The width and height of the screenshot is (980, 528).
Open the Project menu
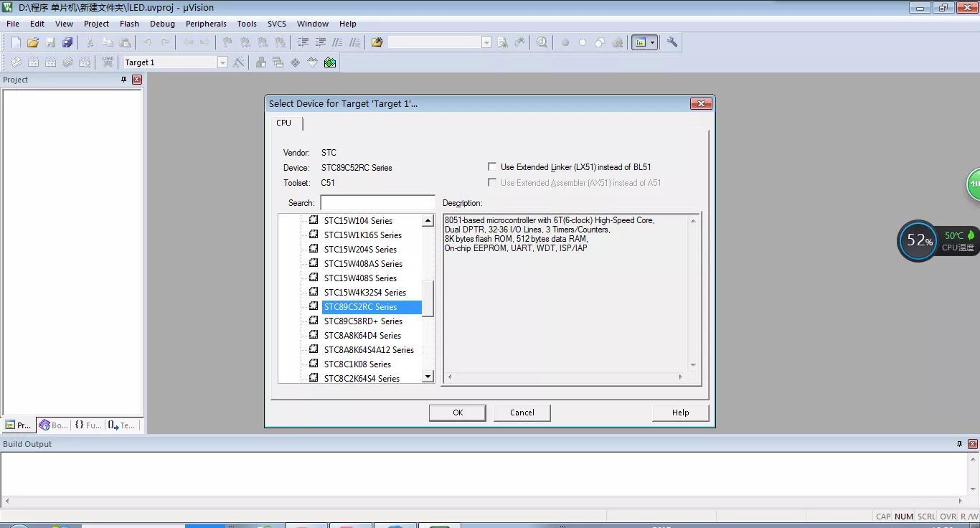click(96, 24)
